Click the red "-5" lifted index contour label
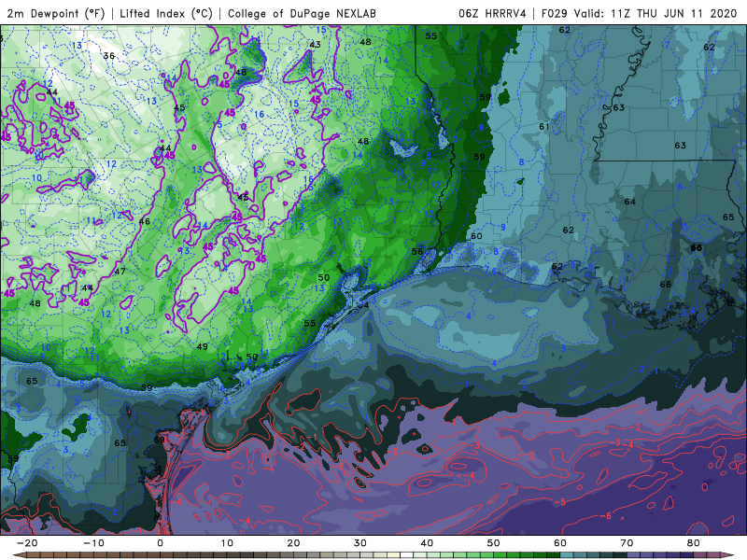This screenshot has height=560, width=747. 559,502
